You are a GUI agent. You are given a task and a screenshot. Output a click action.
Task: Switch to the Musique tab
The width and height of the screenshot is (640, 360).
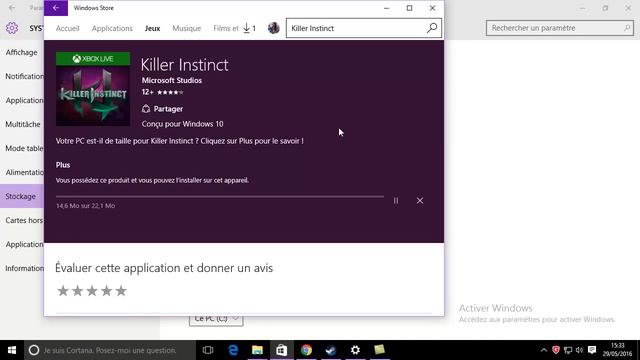point(187,28)
